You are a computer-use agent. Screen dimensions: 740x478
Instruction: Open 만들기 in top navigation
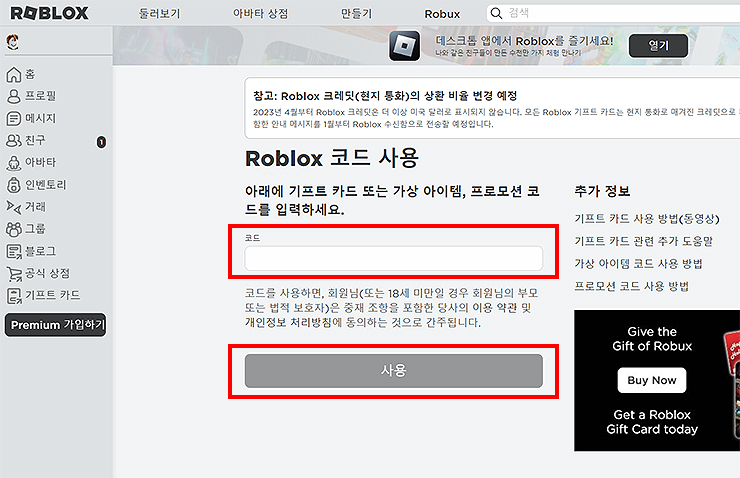pos(356,14)
